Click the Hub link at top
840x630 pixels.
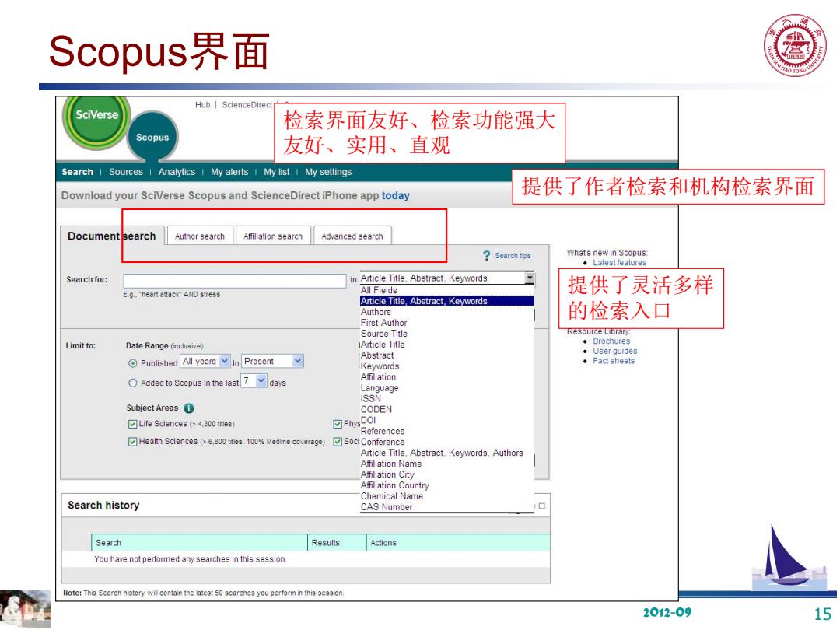[x=202, y=105]
